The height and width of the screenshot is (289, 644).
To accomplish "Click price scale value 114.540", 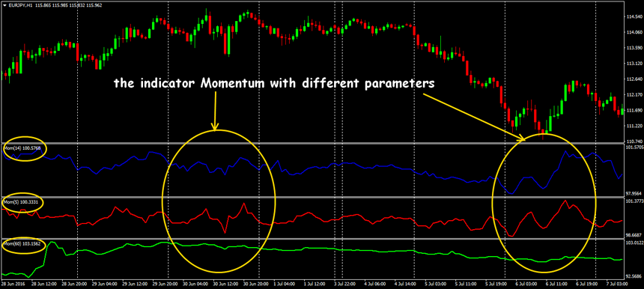I will tap(634, 17).
